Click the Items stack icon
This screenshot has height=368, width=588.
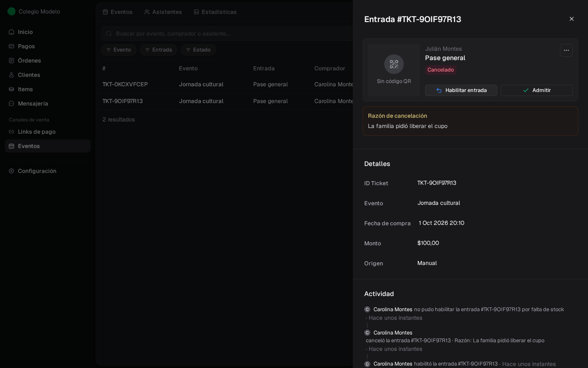coord(11,89)
